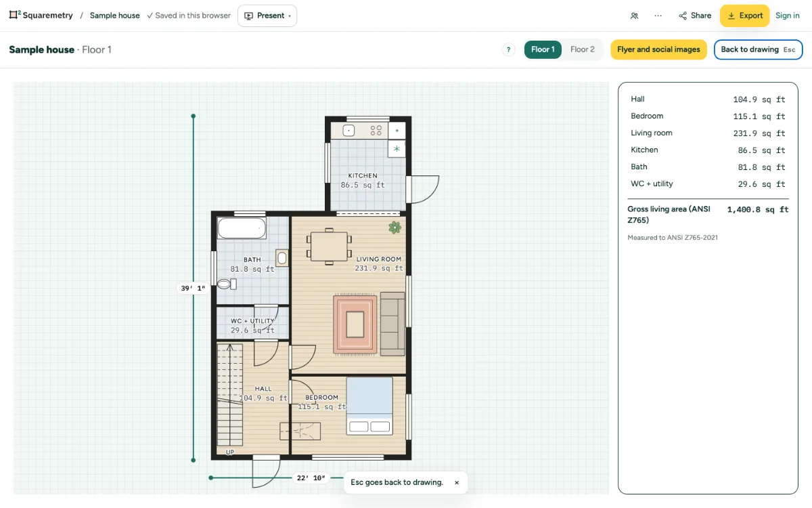Dismiss the Esc hint toast
Image resolution: width=812 pixels, height=508 pixels.
457,482
